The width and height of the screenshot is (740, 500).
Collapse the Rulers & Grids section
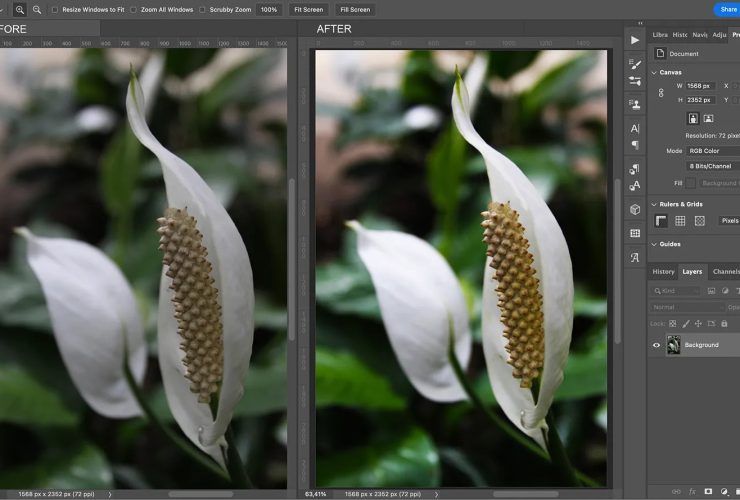[654, 204]
